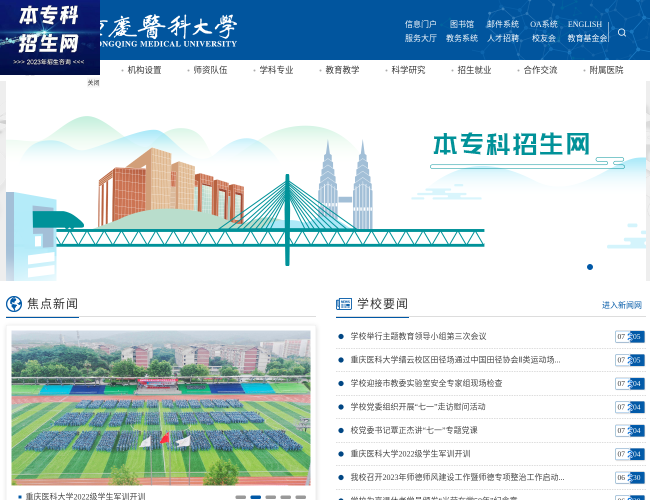
Task: Open news 学校举行主题教育领导小组第三次会议
Action: 418,336
